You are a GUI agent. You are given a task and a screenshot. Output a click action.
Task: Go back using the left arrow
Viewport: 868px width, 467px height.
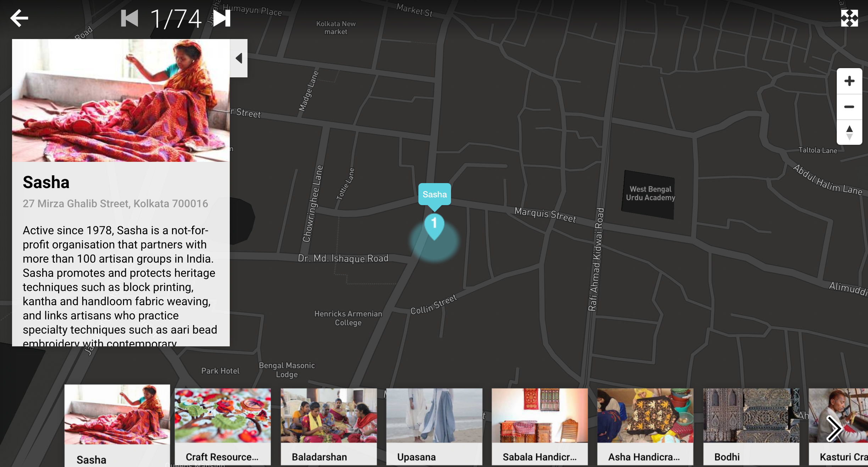click(19, 18)
